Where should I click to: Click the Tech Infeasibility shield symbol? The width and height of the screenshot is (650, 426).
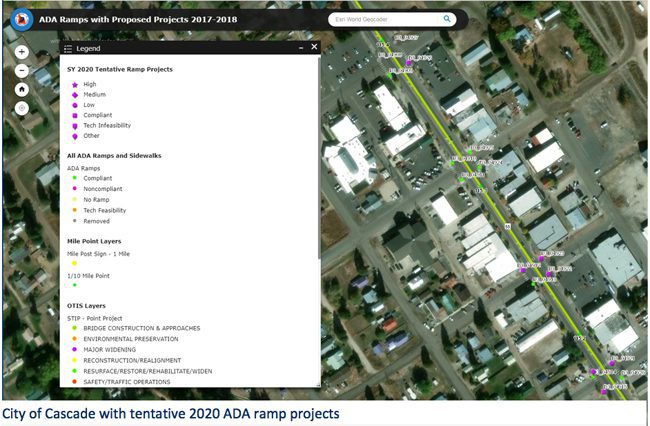tap(75, 126)
